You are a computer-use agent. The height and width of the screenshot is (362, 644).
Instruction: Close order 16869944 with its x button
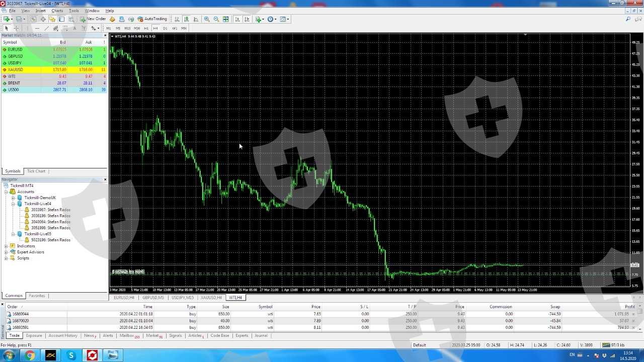633,314
